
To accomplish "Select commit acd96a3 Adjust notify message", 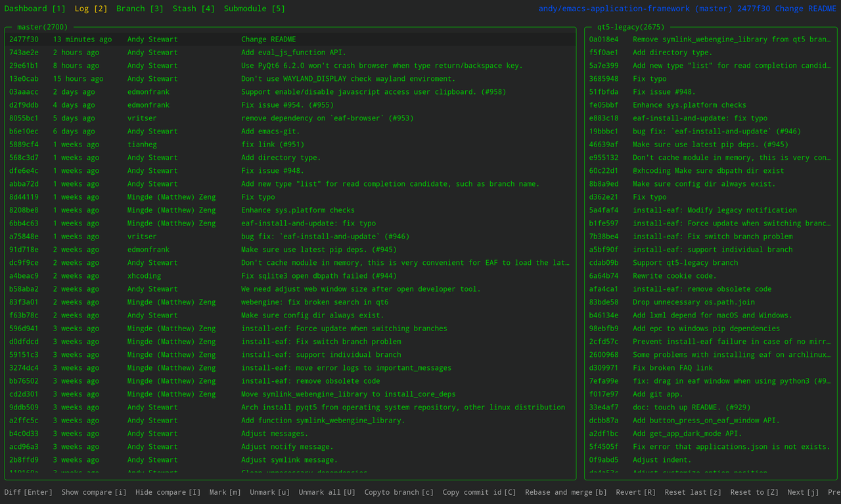I will pos(290,447).
